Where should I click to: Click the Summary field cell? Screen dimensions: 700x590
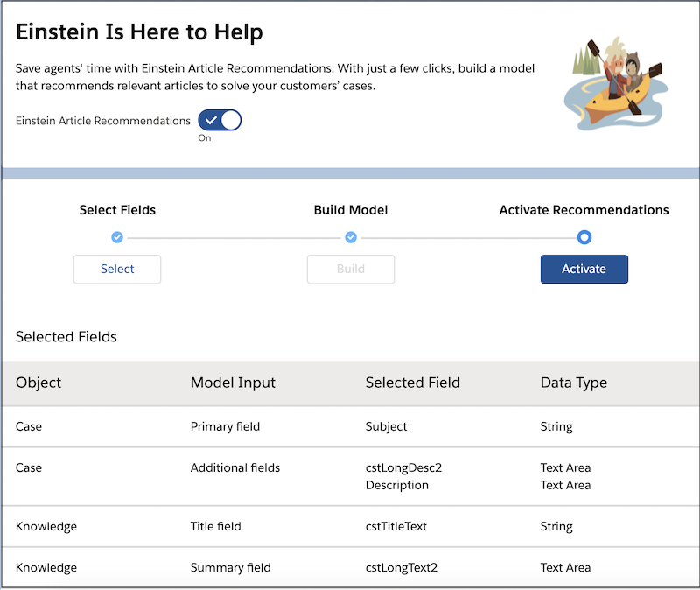pyautogui.click(x=230, y=567)
